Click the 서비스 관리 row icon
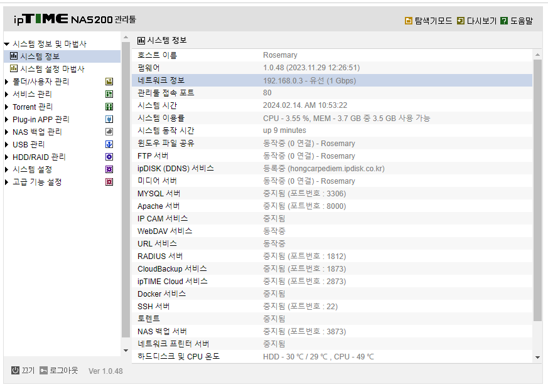548x392 pixels. (109, 94)
